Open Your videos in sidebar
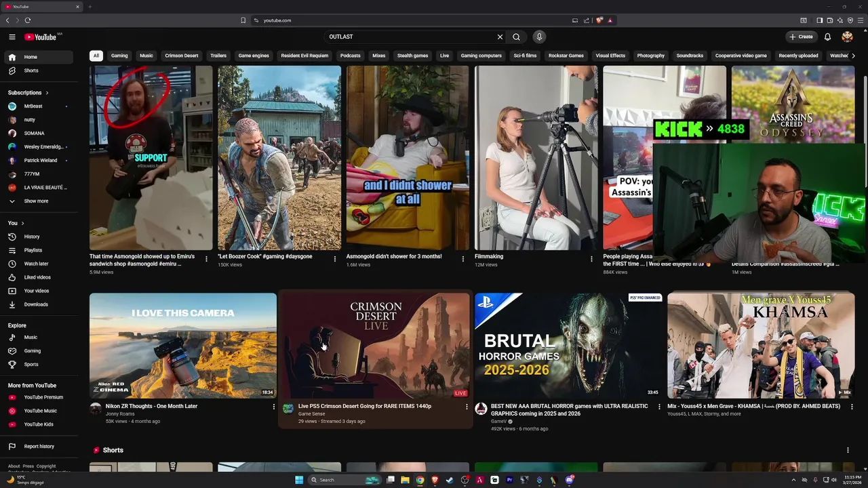868x488 pixels. [x=40, y=291]
